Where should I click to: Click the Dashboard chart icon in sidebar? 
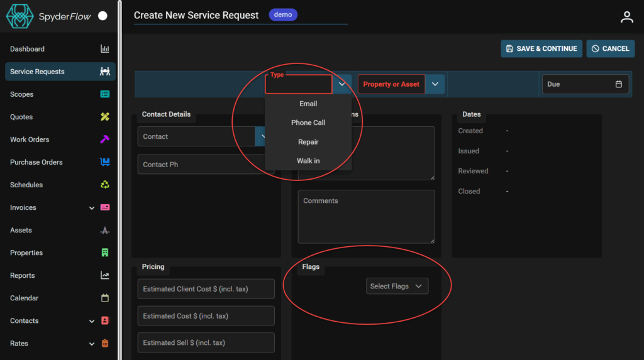[105, 49]
